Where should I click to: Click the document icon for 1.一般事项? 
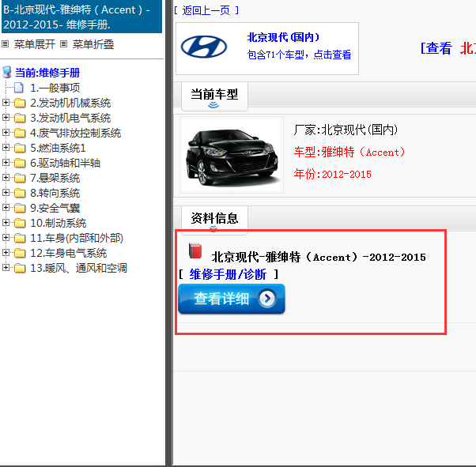pyautogui.click(x=19, y=88)
